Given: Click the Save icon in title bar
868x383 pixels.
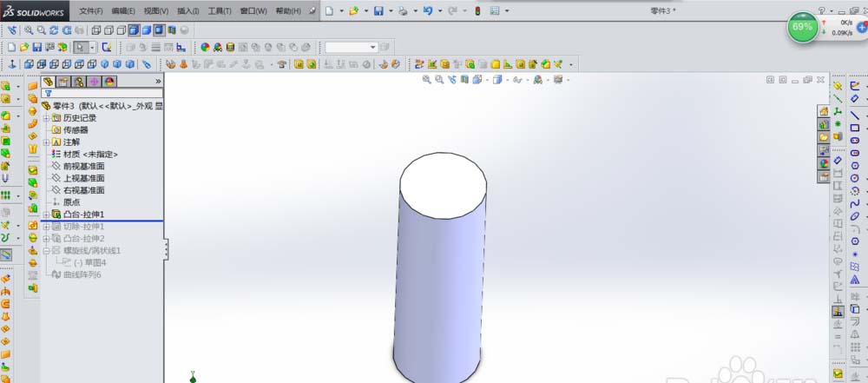Looking at the screenshot, I should click(378, 10).
